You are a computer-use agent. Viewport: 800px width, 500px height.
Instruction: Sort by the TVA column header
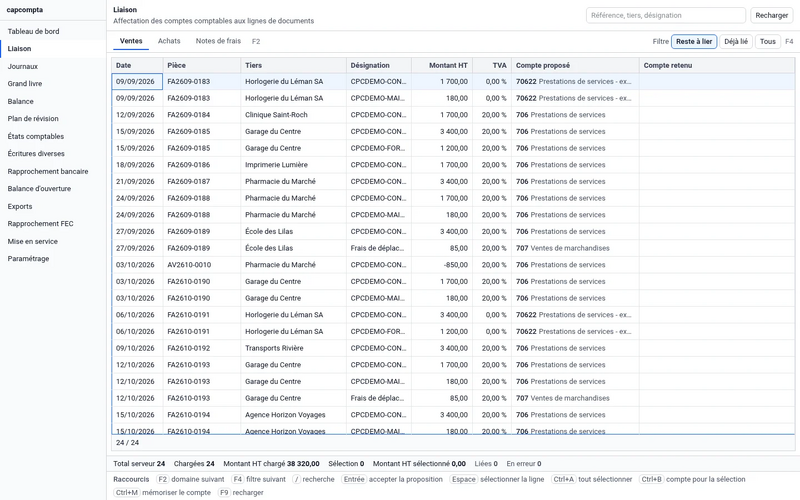point(492,65)
